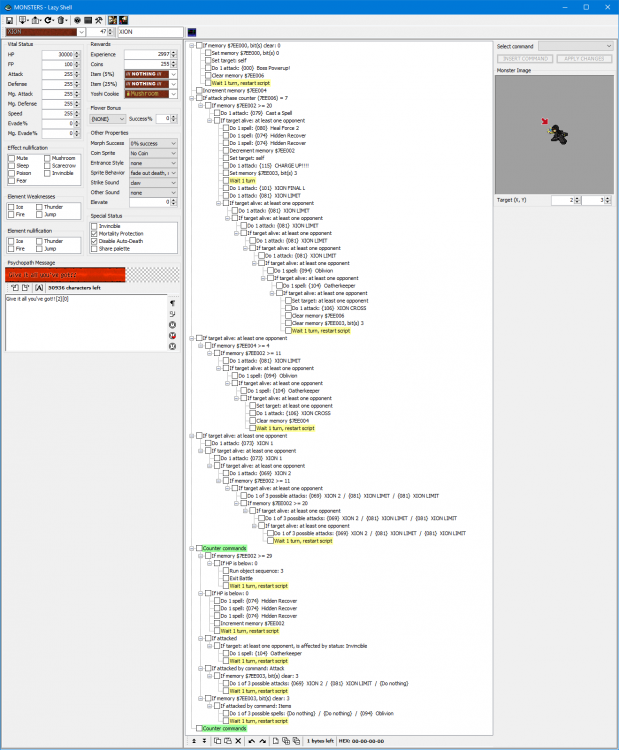619x750 pixels.
Task: Click the red Psychopath Message preview bar
Action: [x=65, y=275]
